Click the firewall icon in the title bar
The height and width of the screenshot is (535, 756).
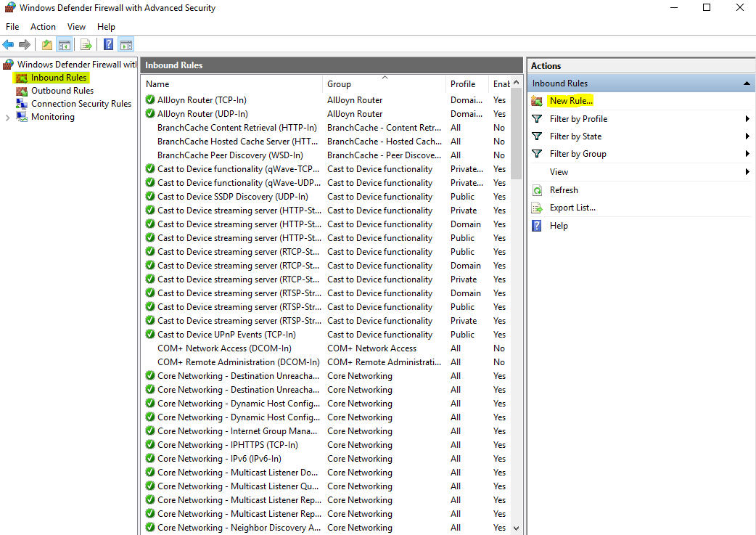[x=10, y=8]
